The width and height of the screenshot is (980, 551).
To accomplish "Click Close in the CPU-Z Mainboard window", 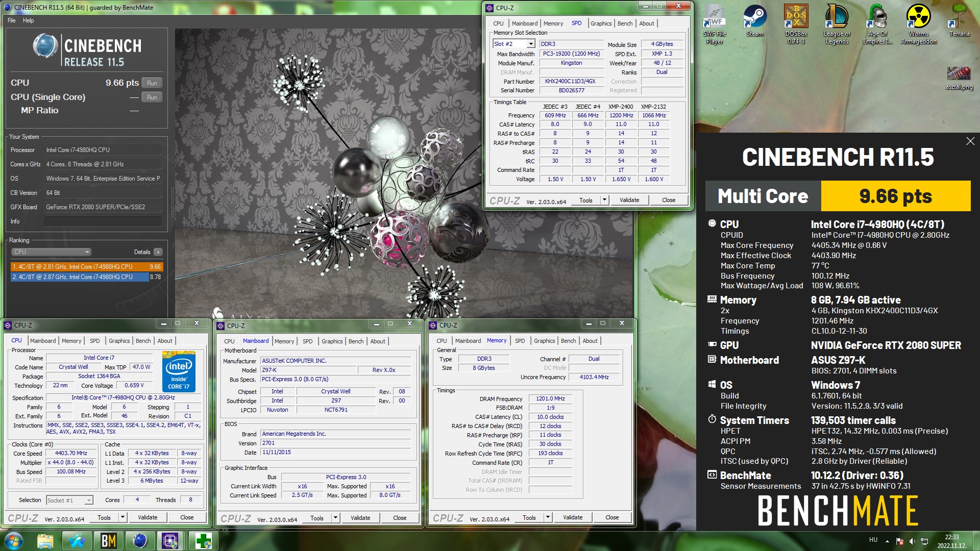I will [400, 518].
